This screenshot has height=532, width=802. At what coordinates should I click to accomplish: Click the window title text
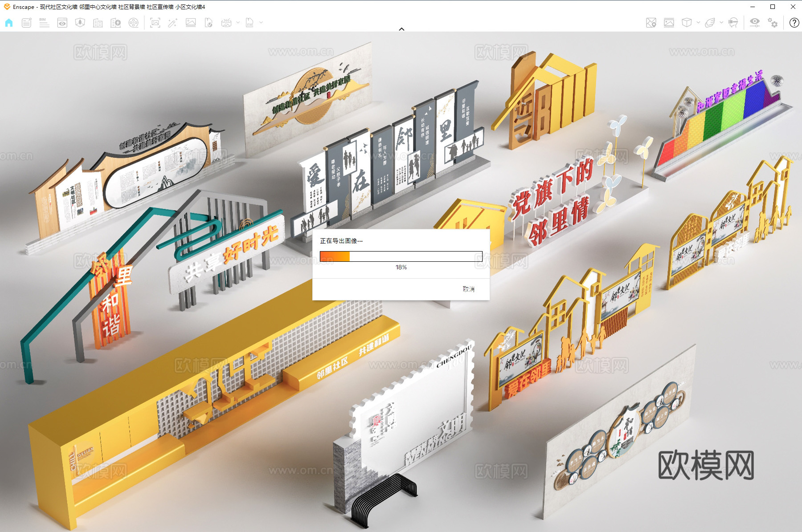click(109, 7)
